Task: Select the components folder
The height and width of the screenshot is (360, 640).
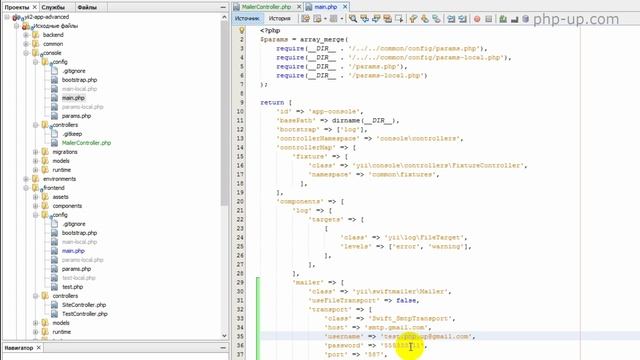Action: pyautogui.click(x=67, y=206)
